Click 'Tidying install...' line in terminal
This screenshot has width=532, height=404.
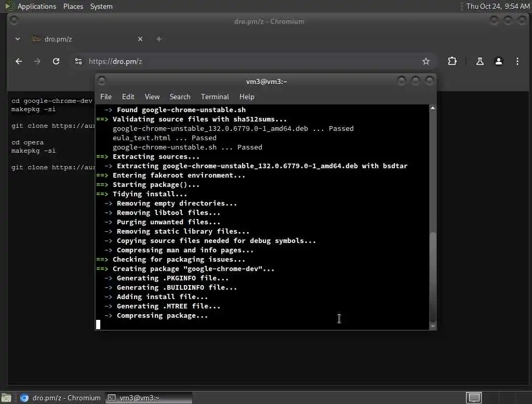[x=150, y=194]
